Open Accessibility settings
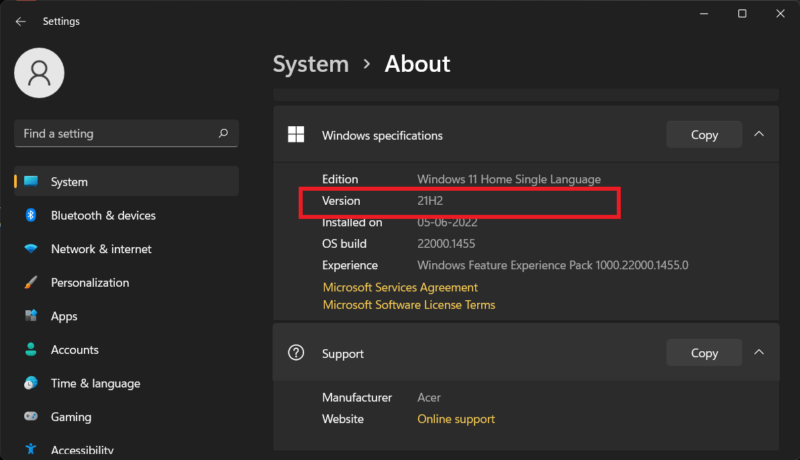 click(127, 449)
